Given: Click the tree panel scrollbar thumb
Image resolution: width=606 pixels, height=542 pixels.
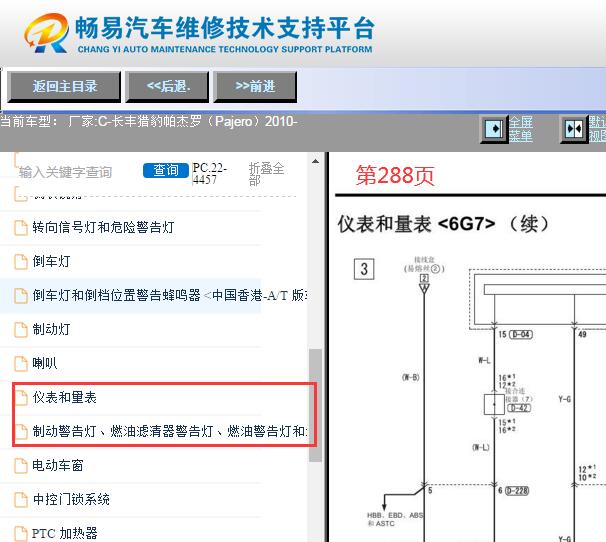Looking at the screenshot, I should [315, 406].
